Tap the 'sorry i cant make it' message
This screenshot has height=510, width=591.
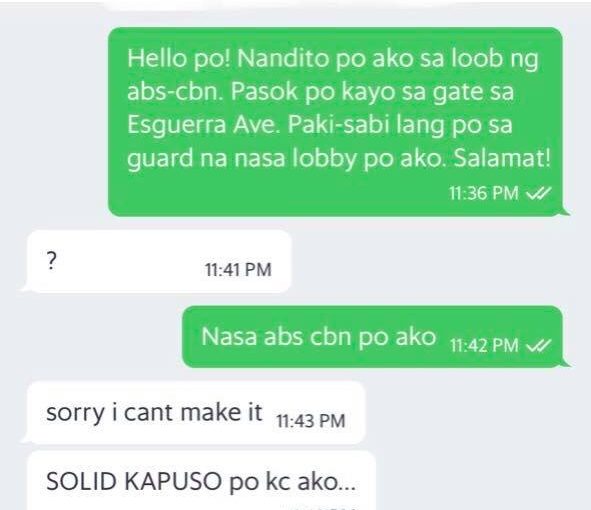[196, 413]
